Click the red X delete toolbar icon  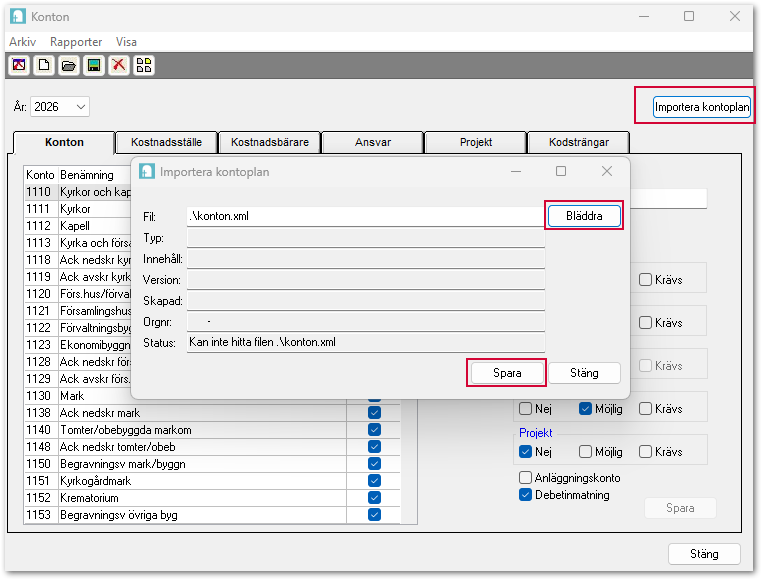(x=119, y=66)
